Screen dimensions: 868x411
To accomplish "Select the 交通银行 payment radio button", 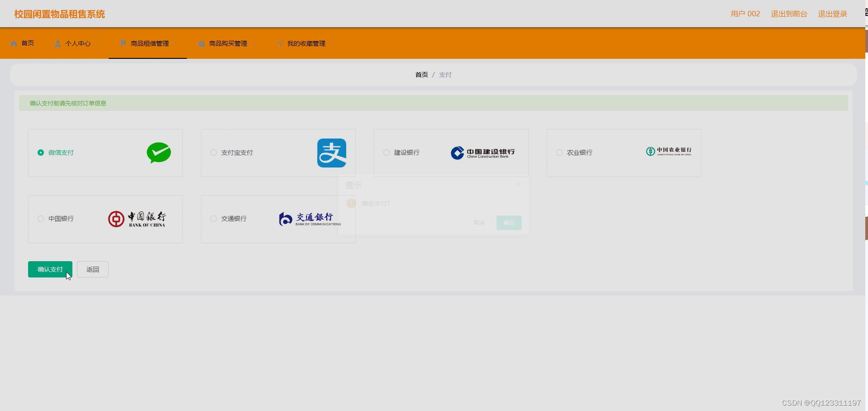I will click(x=213, y=219).
